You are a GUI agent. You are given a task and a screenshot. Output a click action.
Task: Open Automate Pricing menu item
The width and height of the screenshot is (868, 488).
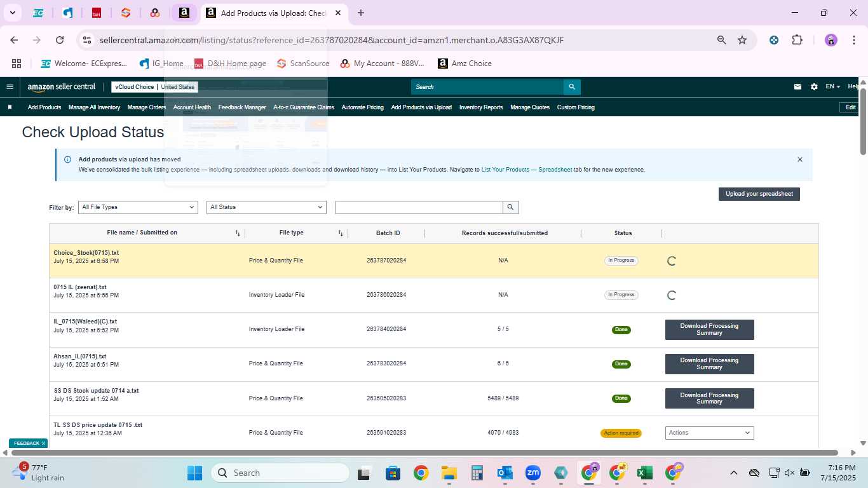(362, 107)
